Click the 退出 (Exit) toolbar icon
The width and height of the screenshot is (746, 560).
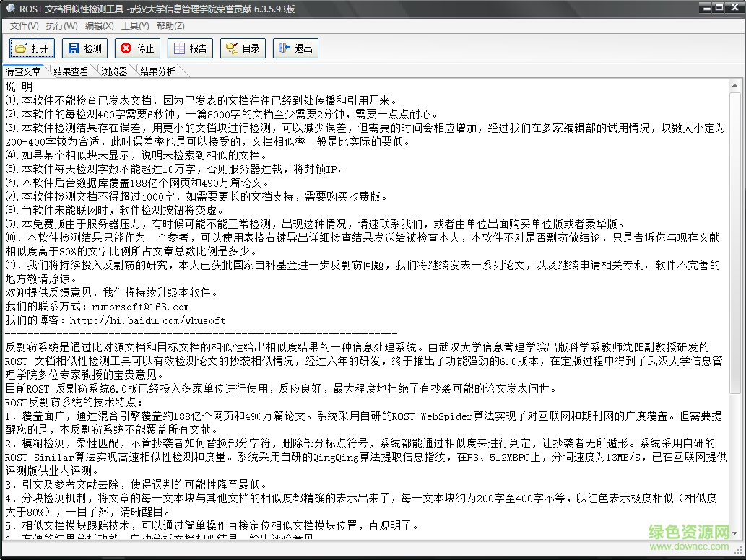[295, 48]
